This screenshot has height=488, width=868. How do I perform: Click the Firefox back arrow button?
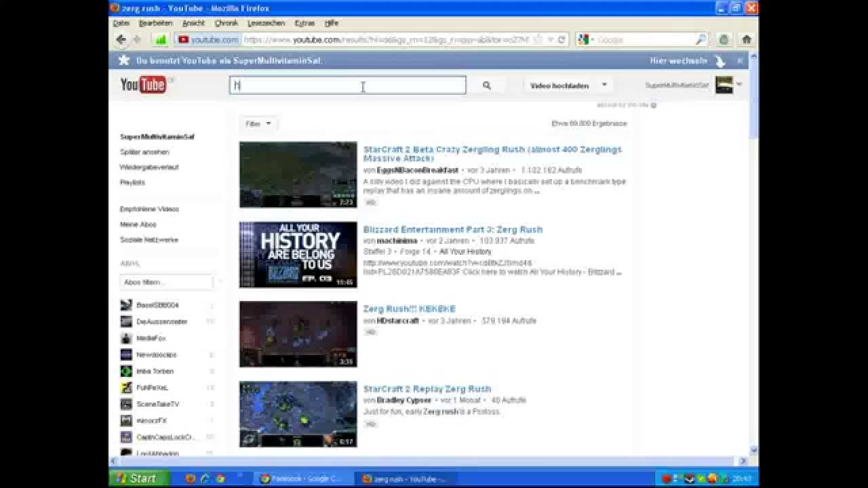121,39
